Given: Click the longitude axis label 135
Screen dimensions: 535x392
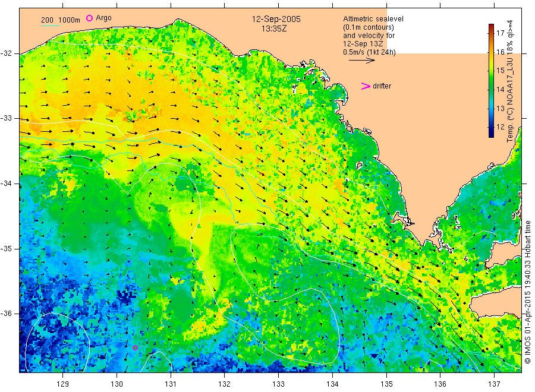Looking at the screenshot, I should 386,384.
